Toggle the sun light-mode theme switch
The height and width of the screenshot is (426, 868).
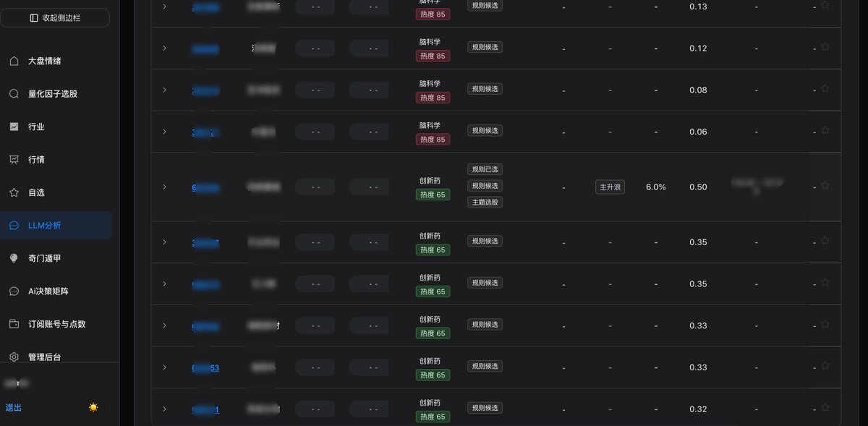(x=93, y=407)
